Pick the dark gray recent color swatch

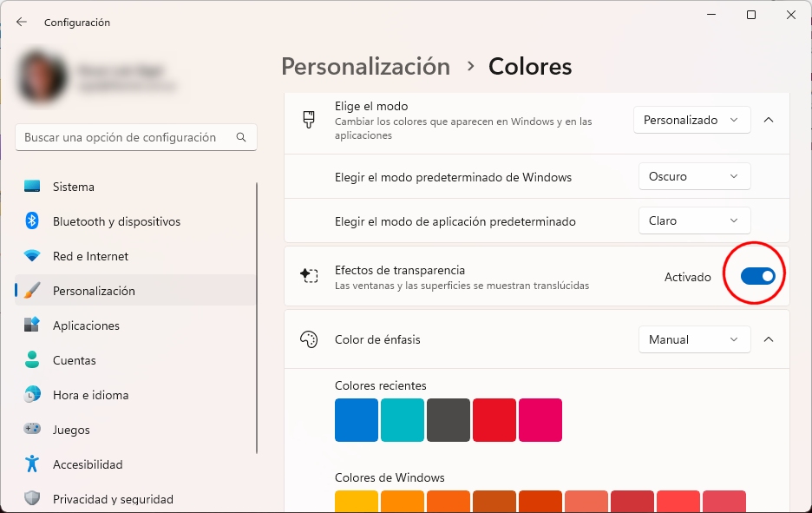point(449,420)
